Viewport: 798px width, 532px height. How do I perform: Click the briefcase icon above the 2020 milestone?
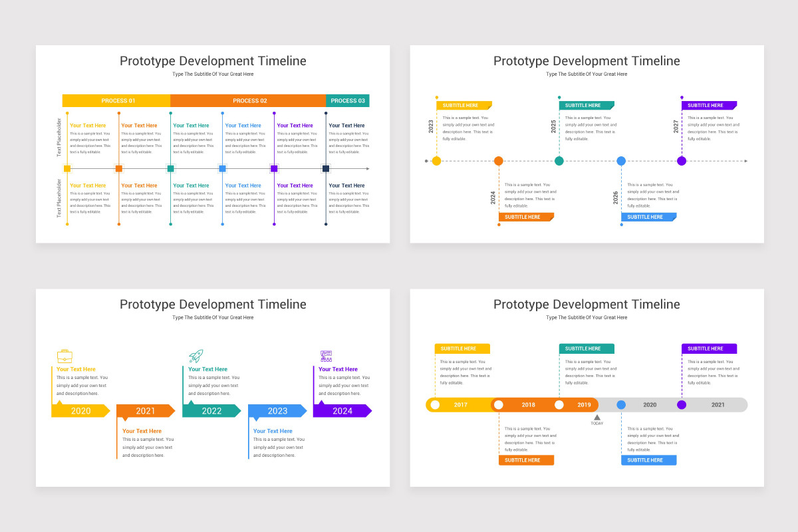point(65,355)
